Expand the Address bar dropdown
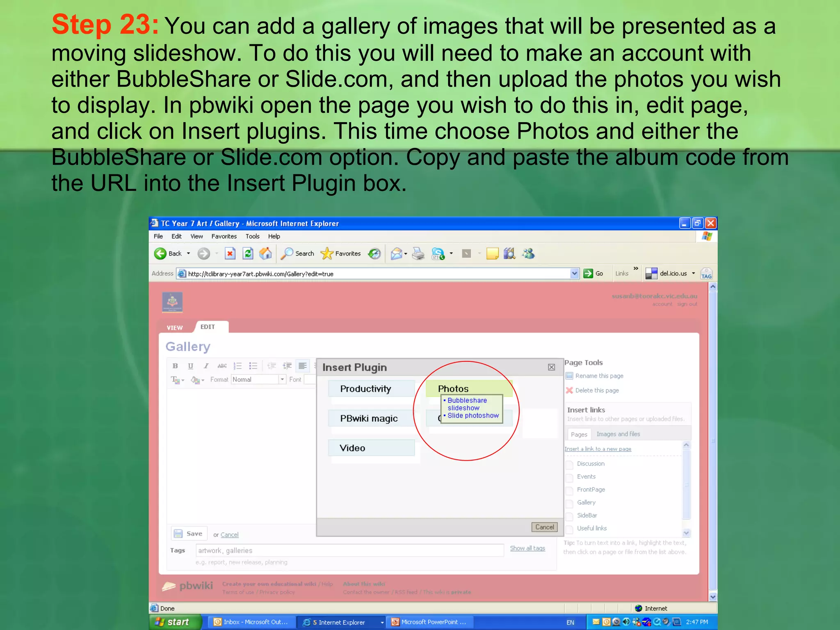Screen dimensions: 840x630 [575, 274]
